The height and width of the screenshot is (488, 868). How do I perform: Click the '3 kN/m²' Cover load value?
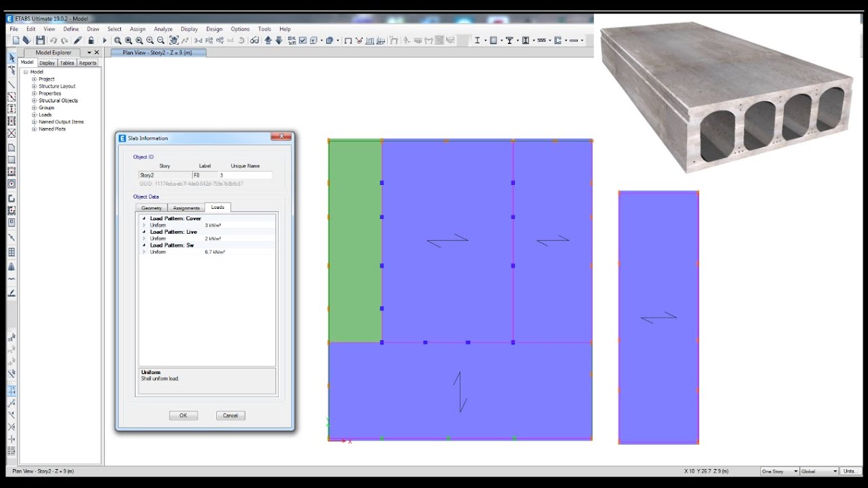coord(213,225)
